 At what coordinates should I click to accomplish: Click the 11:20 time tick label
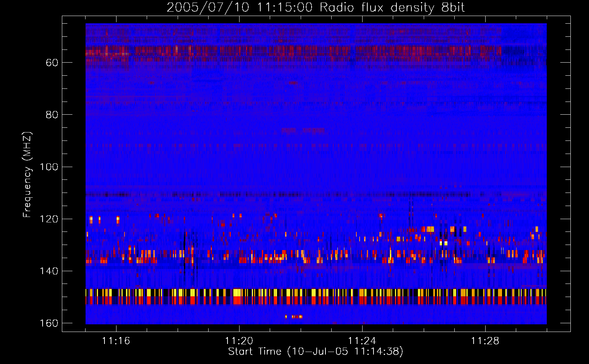[x=239, y=341]
